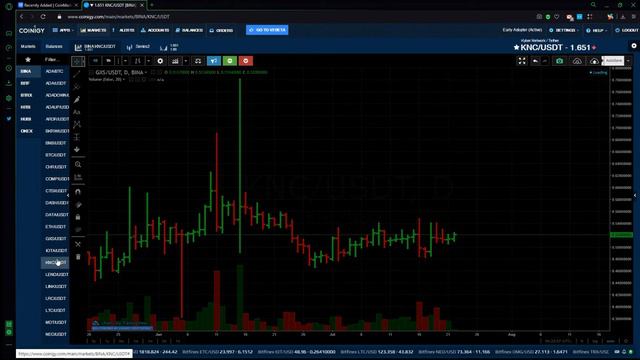Toggle favorite star next to KNC/USDT
This screenshot has width=640, height=360.
[x=516, y=48]
